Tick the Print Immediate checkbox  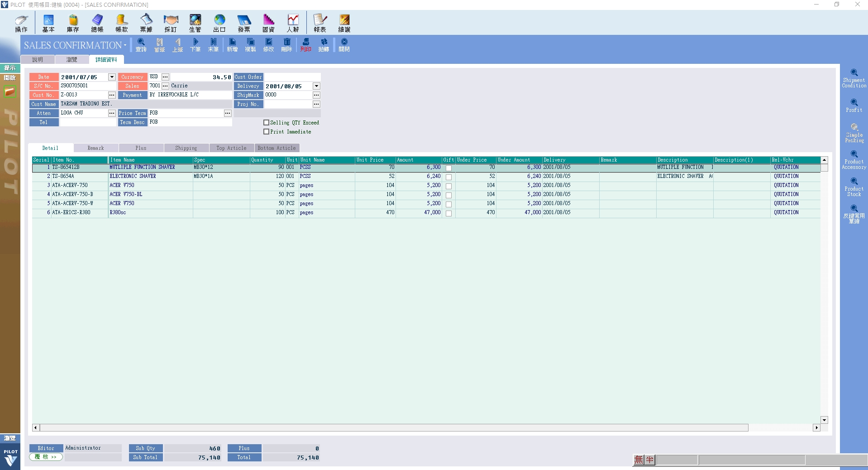pos(267,132)
